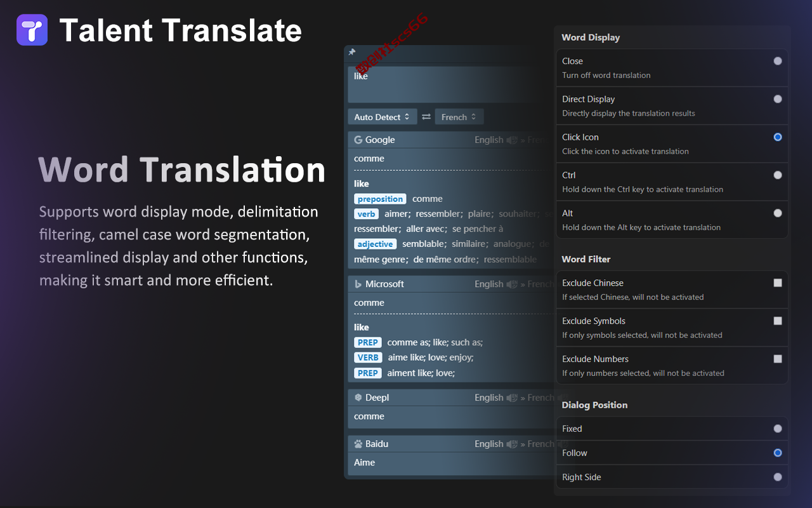Select the Click Icon radio option

778,137
